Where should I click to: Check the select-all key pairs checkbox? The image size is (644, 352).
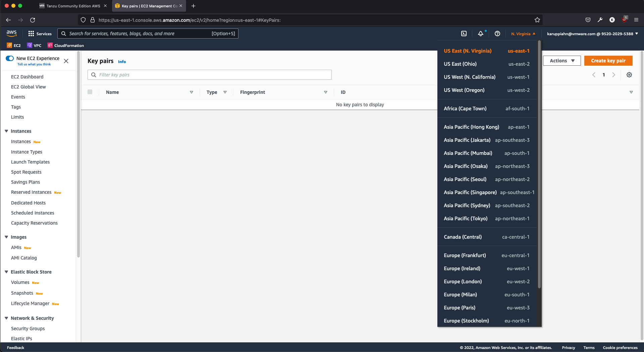[x=90, y=92]
